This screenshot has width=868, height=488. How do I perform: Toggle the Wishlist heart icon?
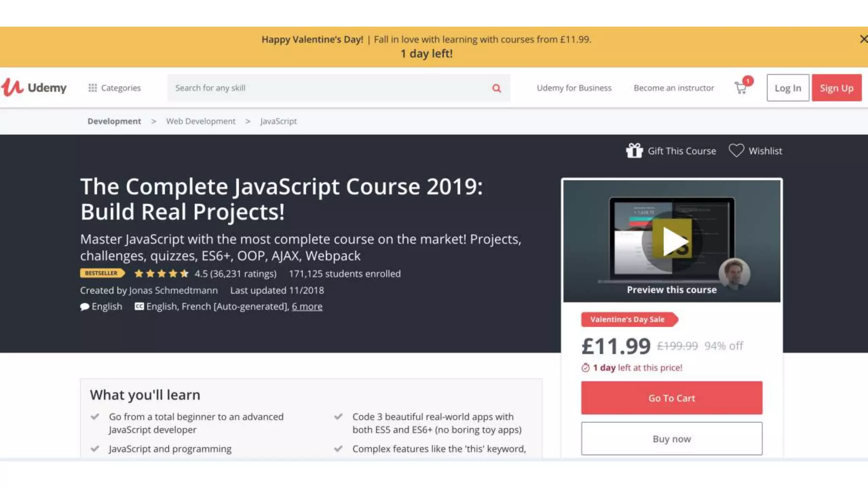[736, 151]
